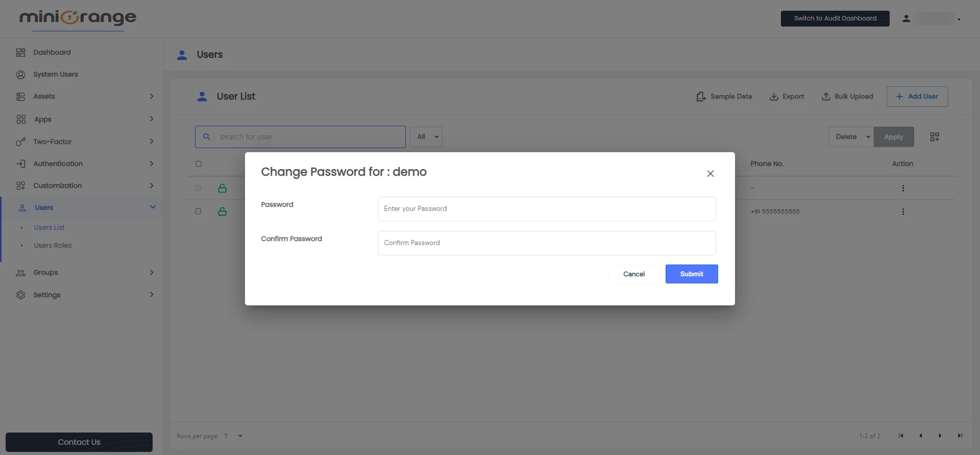This screenshot has width=980, height=455.
Task: Open the column customization grid icon
Action: click(935, 137)
